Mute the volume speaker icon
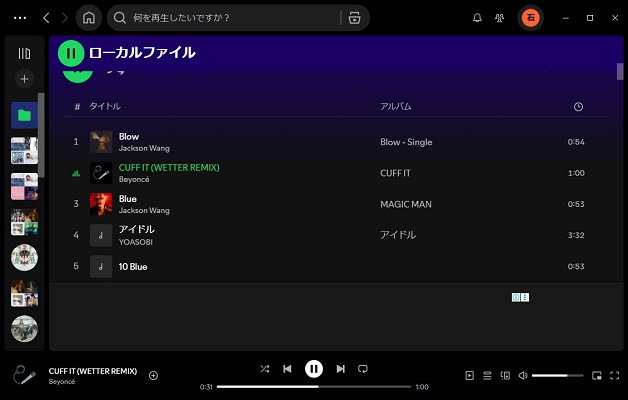This screenshot has height=400, width=628. point(523,376)
